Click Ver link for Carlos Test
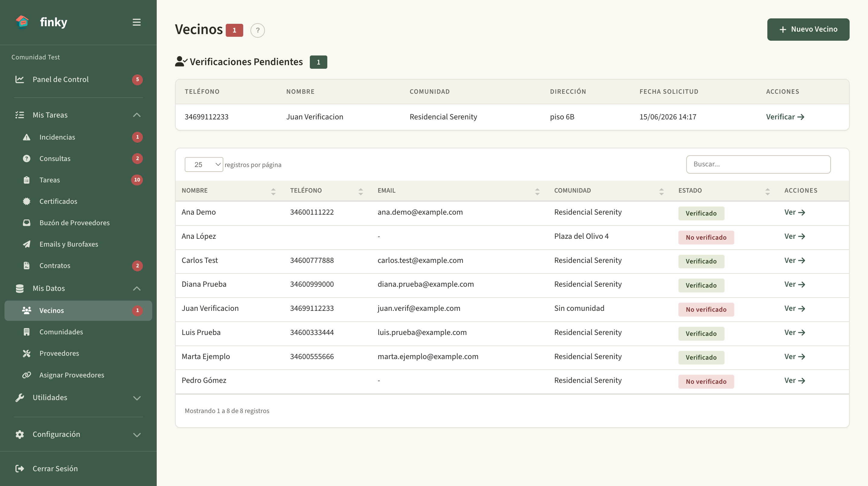 (x=794, y=260)
